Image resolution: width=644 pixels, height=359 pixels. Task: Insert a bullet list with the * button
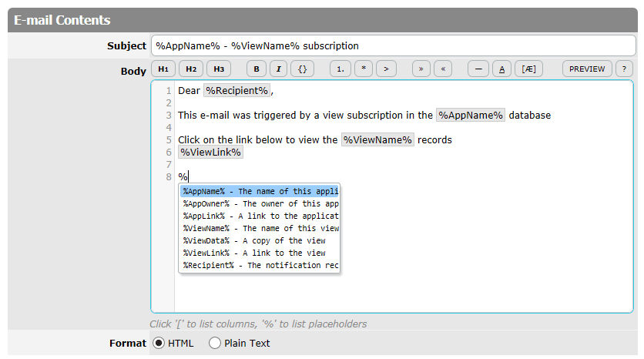tap(364, 69)
